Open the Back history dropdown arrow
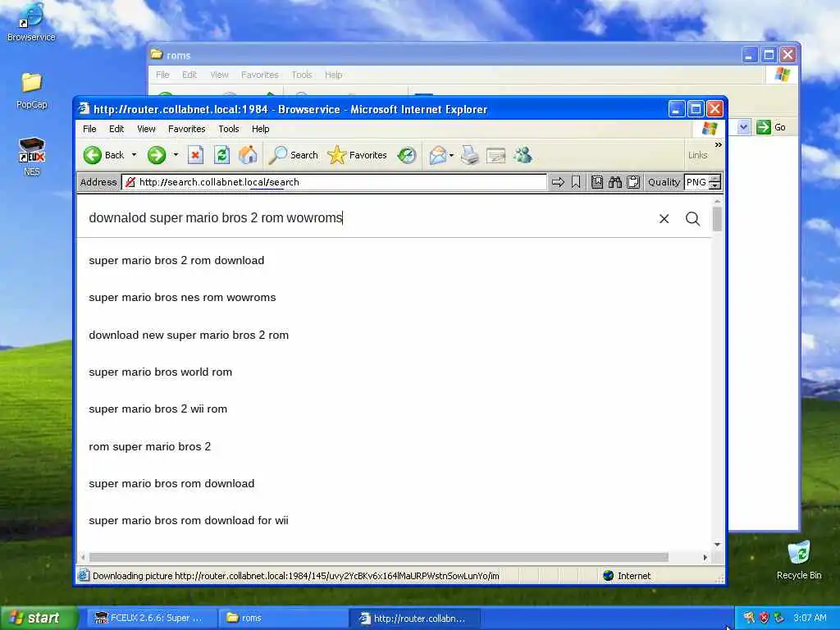The image size is (840, 630). point(134,155)
